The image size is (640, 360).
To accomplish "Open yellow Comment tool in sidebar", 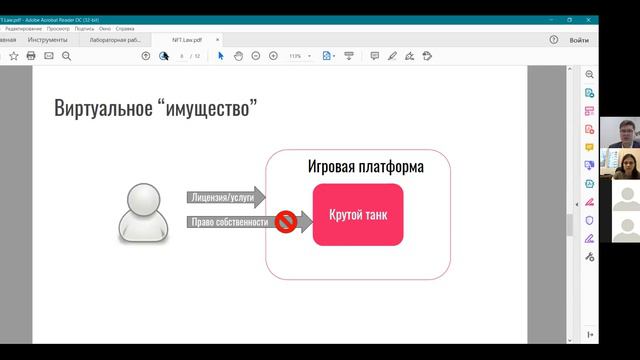I will (589, 147).
